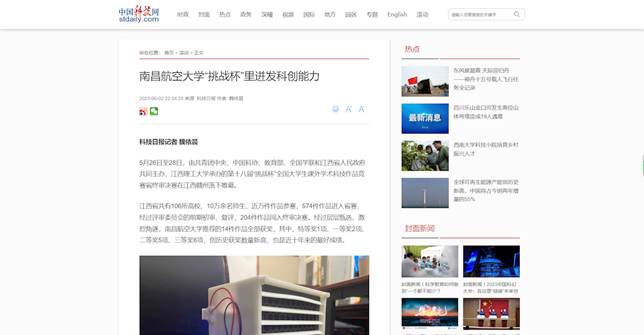The width and height of the screenshot is (644, 335).
Task: Go to stdaily.com logo homepage
Action: 138,15
